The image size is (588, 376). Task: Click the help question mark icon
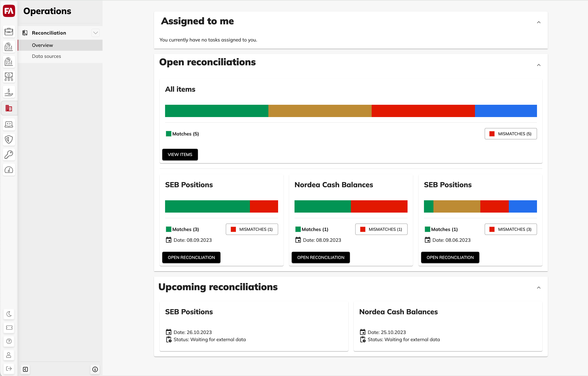tap(9, 341)
